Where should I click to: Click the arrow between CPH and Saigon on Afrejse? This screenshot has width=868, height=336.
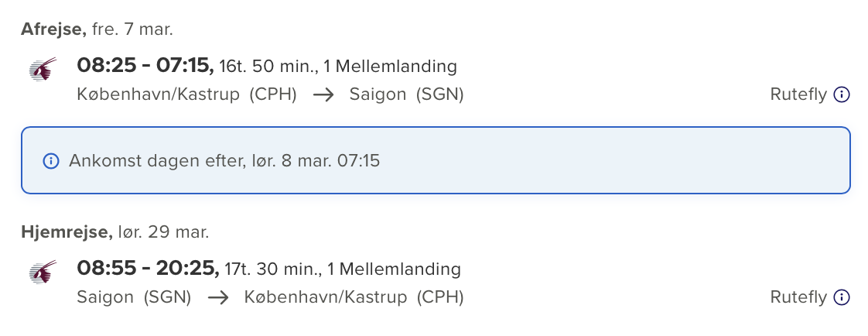[x=323, y=95]
